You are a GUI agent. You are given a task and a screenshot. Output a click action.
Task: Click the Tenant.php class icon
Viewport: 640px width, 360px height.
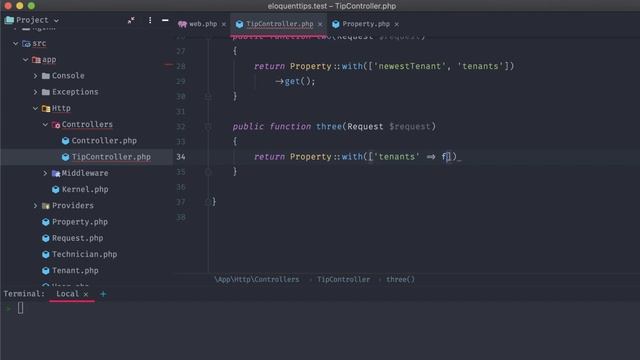pos(46,271)
